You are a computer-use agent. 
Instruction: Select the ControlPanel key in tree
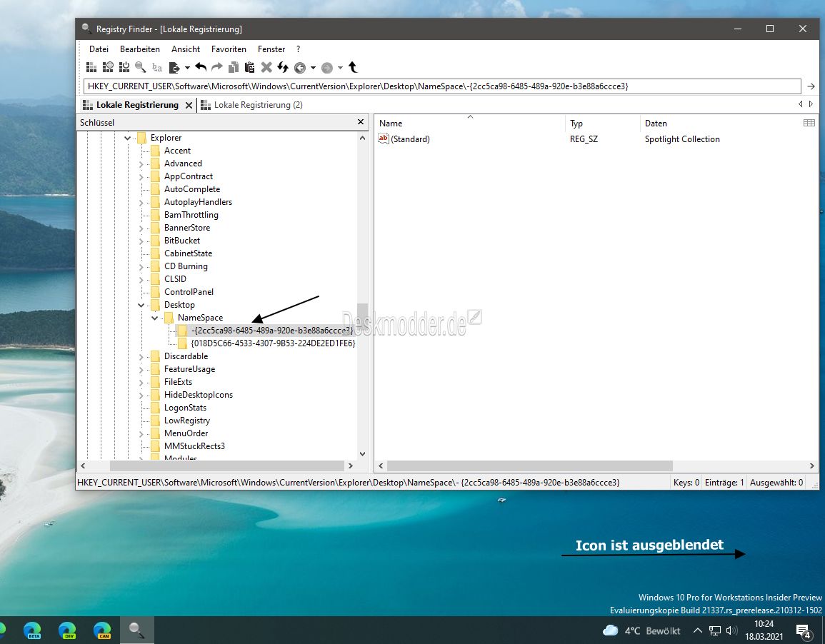click(189, 292)
